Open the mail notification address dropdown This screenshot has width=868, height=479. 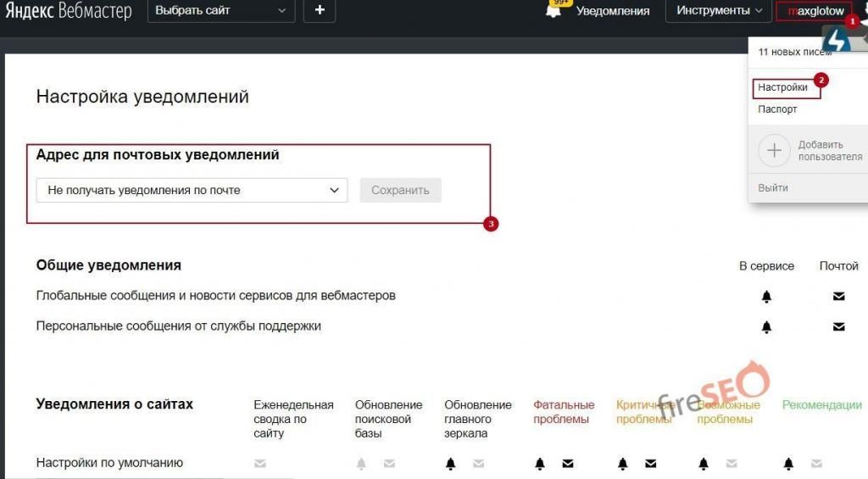coord(192,191)
